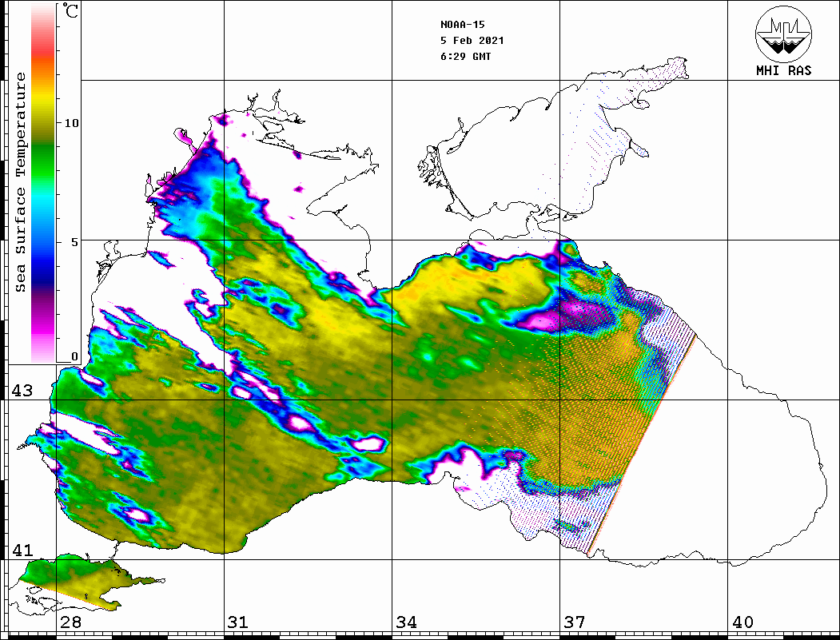Click the latitude label '43'
Viewport: 840px width, 640px height.
point(22,391)
